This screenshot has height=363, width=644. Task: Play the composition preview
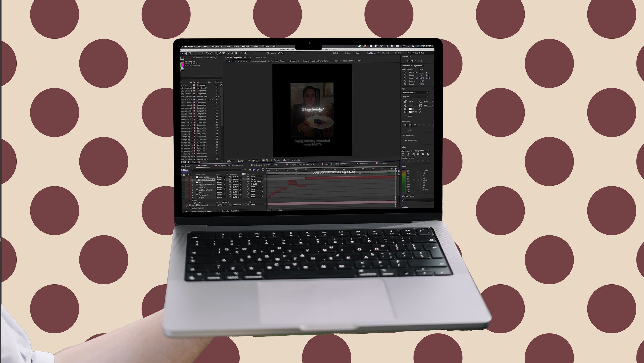click(x=416, y=61)
